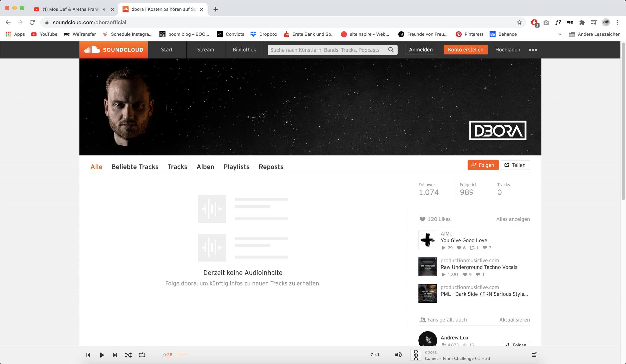This screenshot has width=626, height=364.
Task: Go forward in browser history
Action: [20, 22]
